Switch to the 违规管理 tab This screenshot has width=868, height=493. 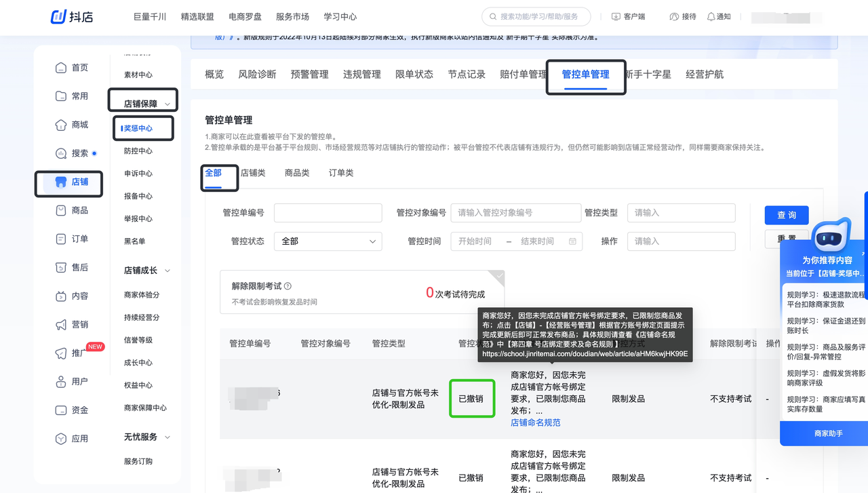361,75
